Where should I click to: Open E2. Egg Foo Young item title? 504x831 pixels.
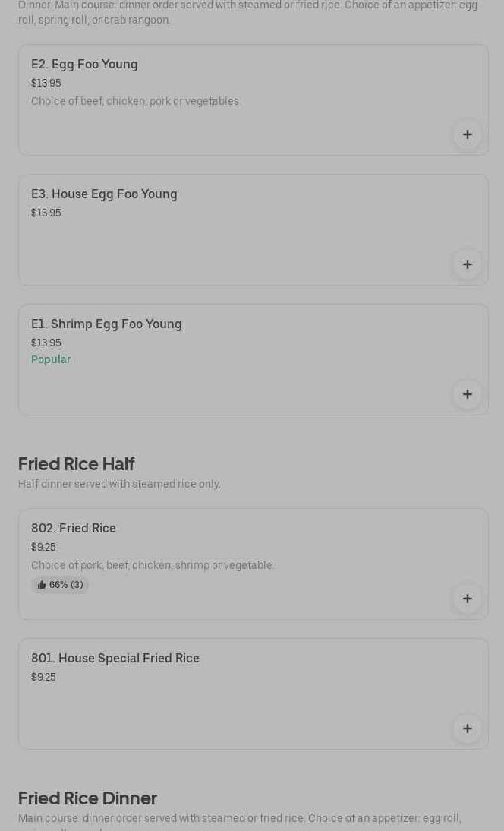pos(84,65)
